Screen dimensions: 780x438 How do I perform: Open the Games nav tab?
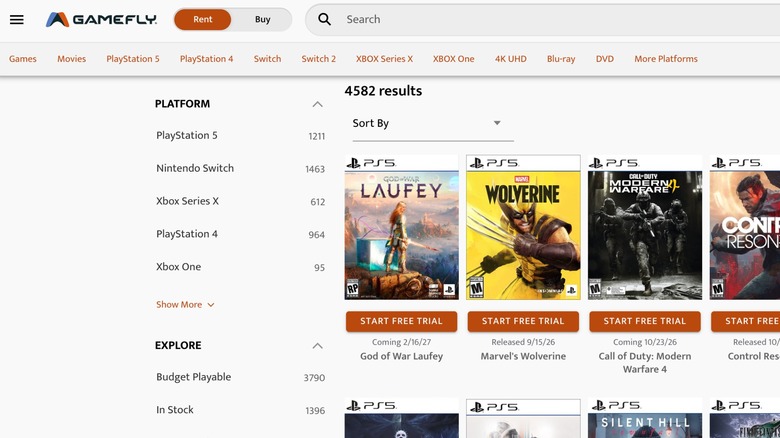pyautogui.click(x=23, y=59)
